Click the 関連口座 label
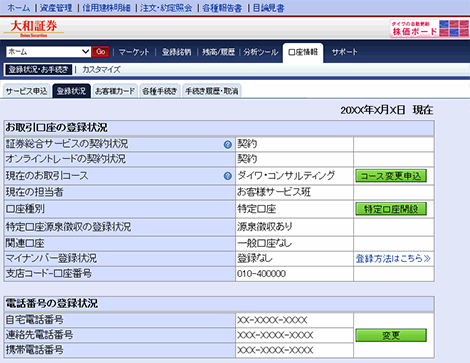 [x=25, y=243]
